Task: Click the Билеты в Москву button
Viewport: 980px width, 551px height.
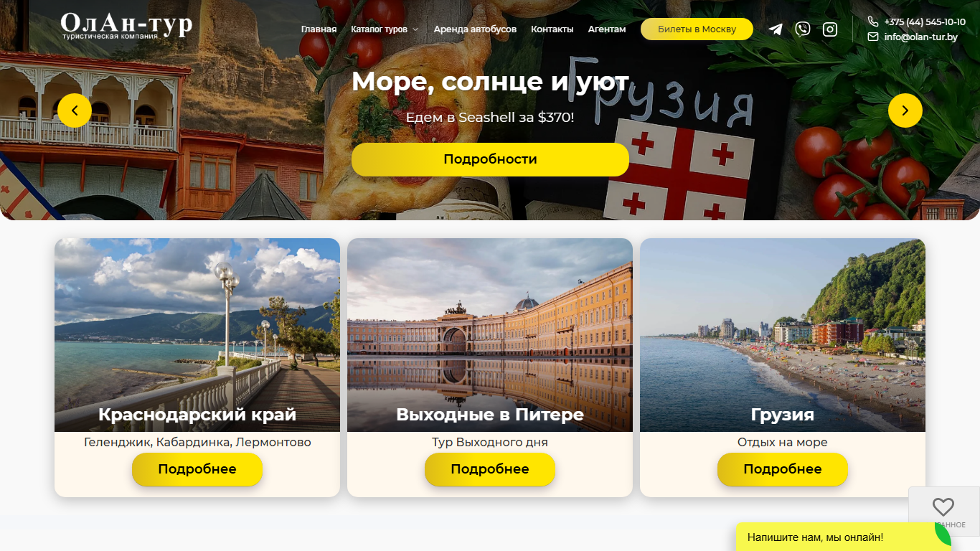Action: point(697,29)
